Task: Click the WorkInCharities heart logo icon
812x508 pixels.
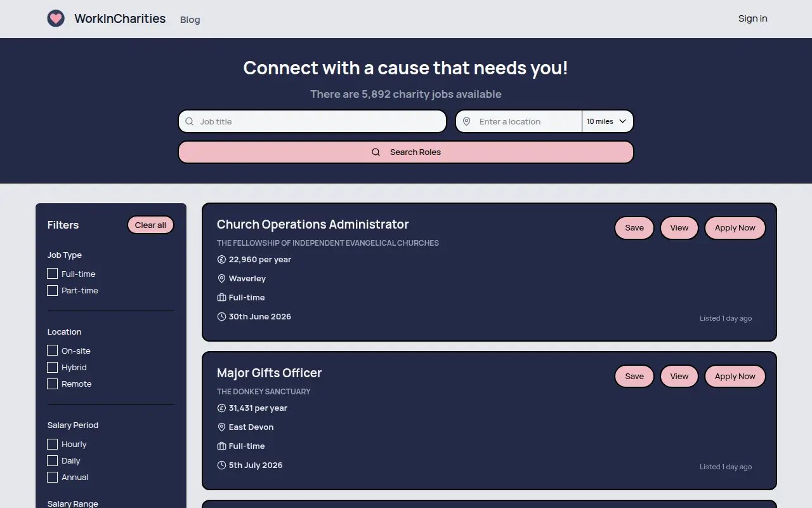Action: coord(56,18)
